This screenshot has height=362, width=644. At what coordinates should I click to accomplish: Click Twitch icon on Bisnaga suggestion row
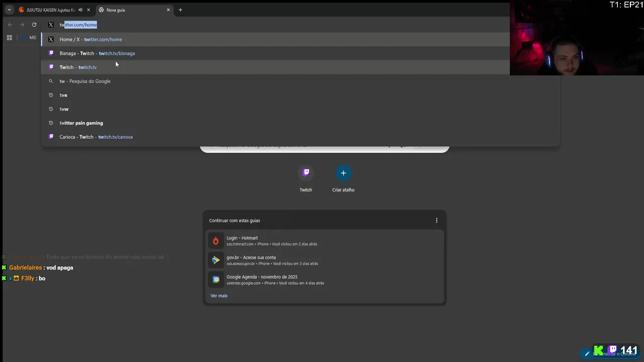[x=51, y=53]
